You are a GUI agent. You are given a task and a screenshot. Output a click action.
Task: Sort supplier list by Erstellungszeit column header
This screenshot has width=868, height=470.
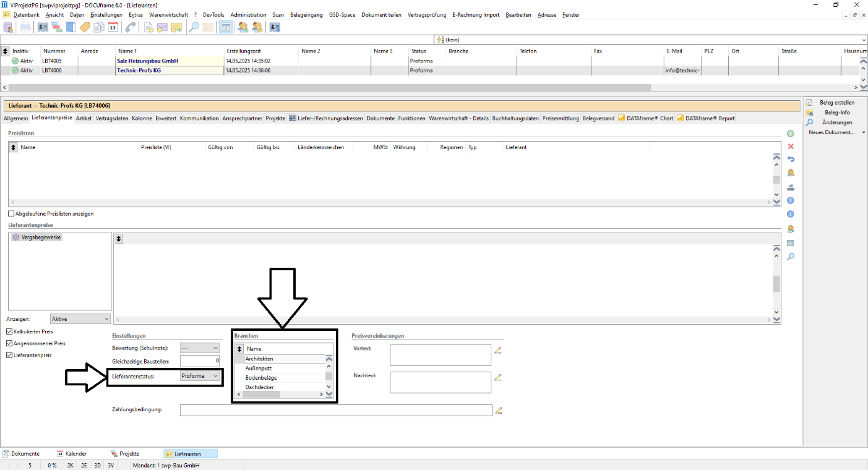(261, 51)
